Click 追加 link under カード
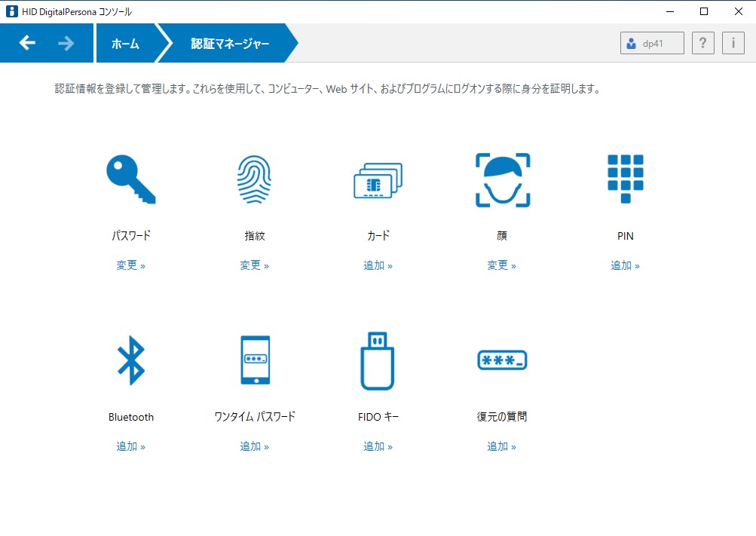 [x=378, y=265]
